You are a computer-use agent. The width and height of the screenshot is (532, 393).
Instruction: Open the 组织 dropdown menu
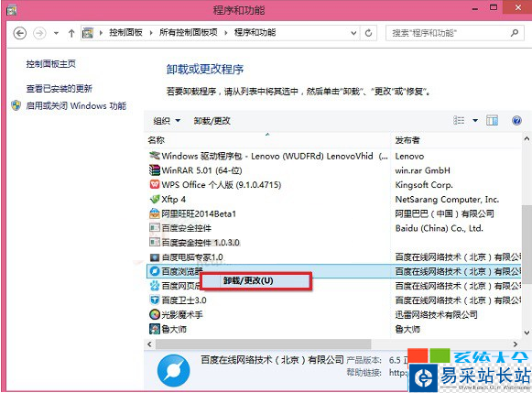pos(167,121)
